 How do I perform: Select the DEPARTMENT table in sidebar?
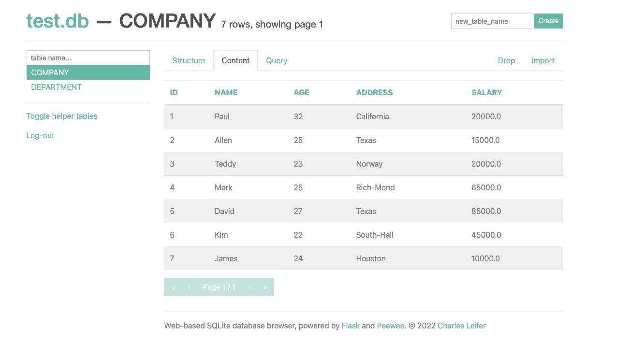[x=56, y=87]
